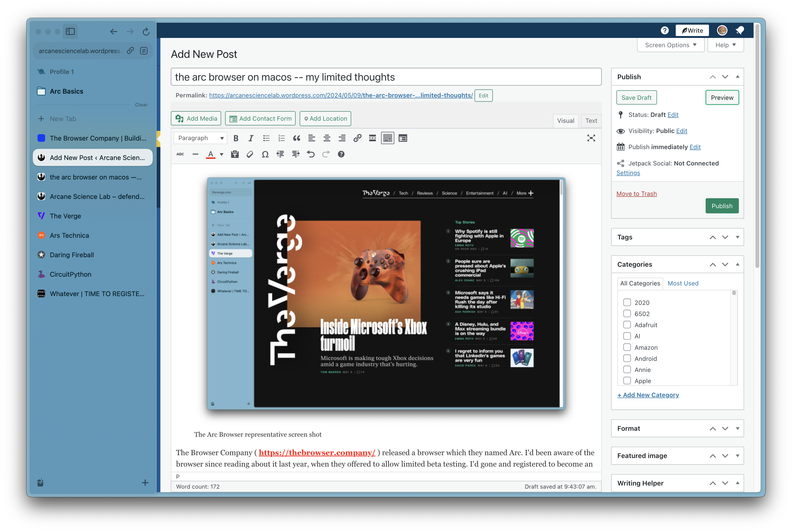Viewport: 792px width, 532px height.
Task: Click Paste as text icon
Action: [235, 154]
